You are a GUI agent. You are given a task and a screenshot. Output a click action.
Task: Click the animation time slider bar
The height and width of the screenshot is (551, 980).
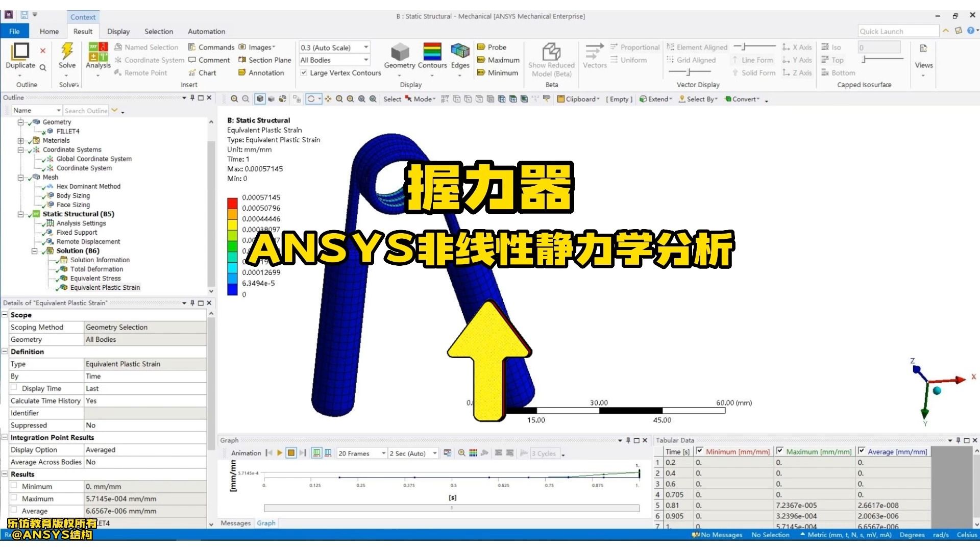point(452,508)
